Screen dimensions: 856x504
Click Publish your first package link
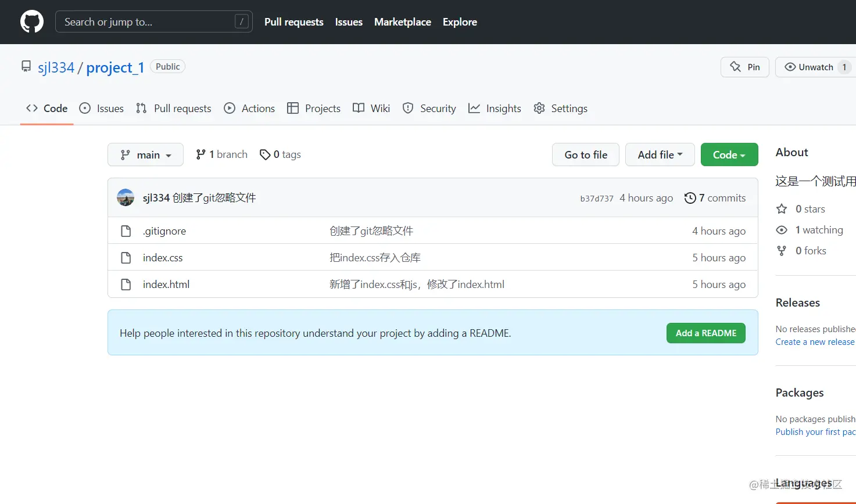click(816, 432)
